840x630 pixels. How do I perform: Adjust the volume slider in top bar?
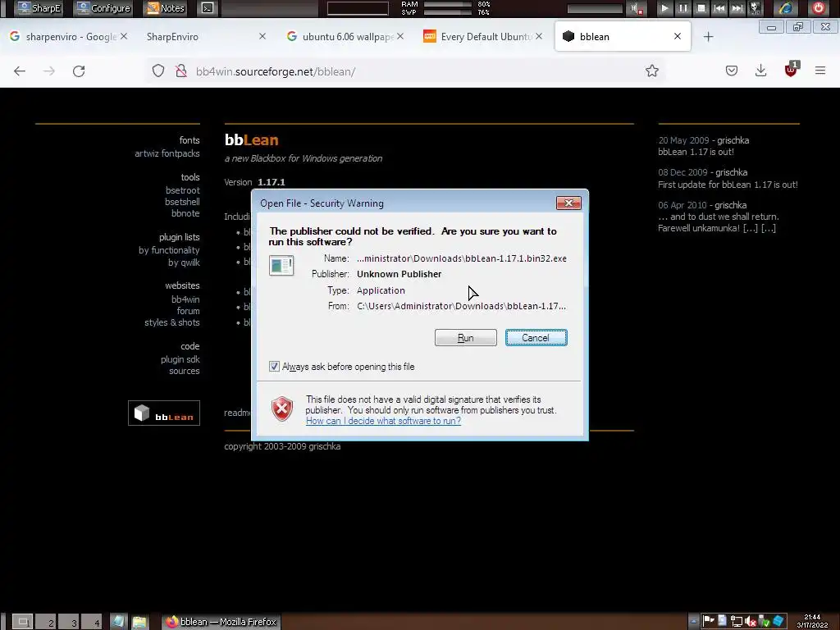(595, 8)
